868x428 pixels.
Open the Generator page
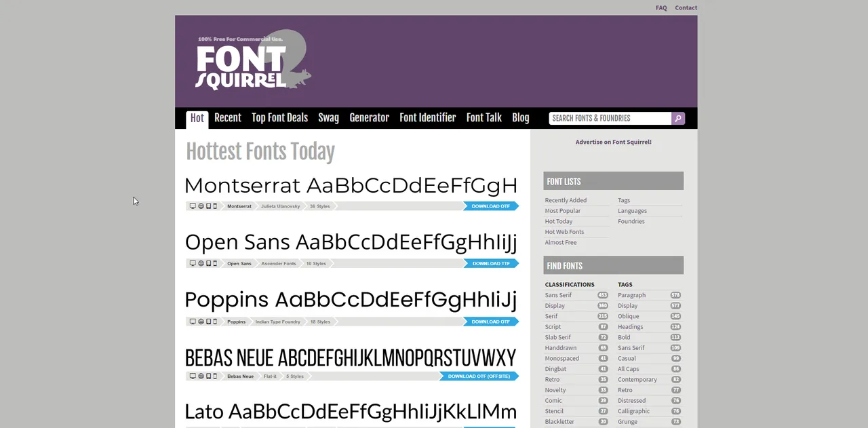(369, 118)
